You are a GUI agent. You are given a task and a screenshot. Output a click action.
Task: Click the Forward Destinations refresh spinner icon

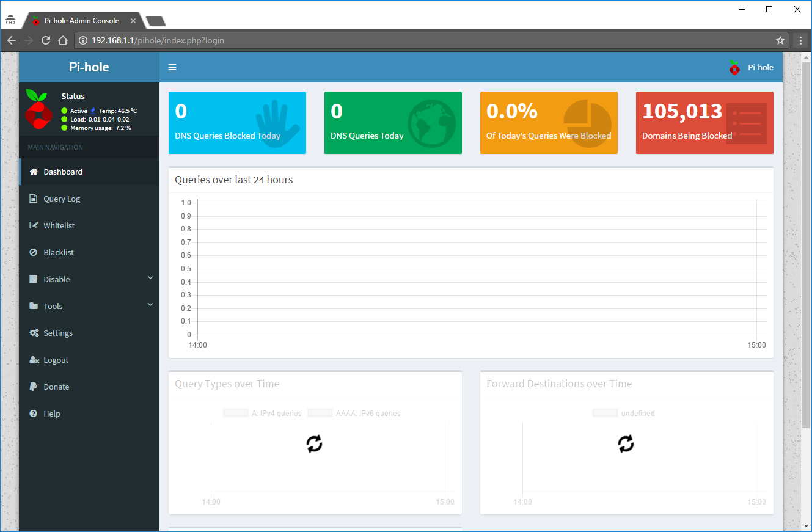(x=626, y=444)
